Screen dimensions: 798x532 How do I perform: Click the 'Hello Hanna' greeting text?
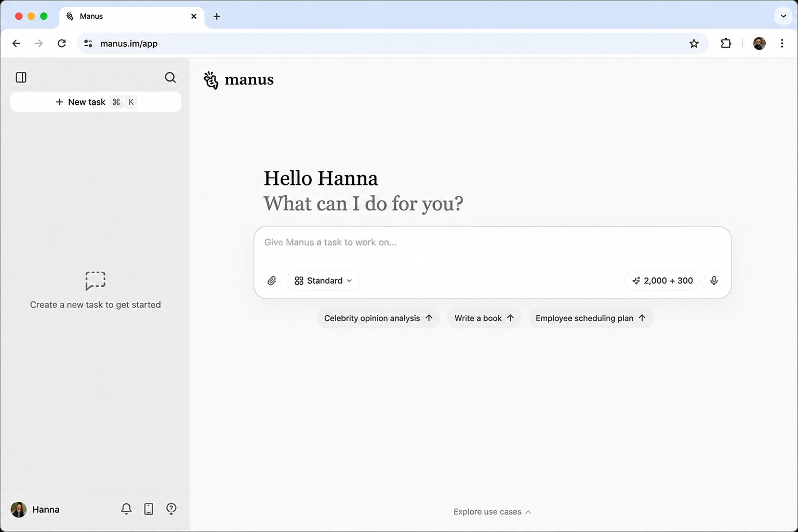[x=321, y=178]
